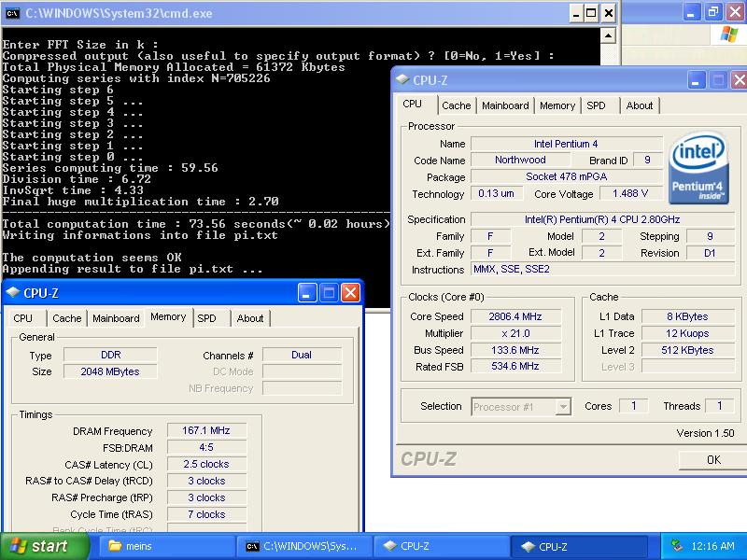
Task: Click the Technology value 0.13 um
Action: (497, 193)
